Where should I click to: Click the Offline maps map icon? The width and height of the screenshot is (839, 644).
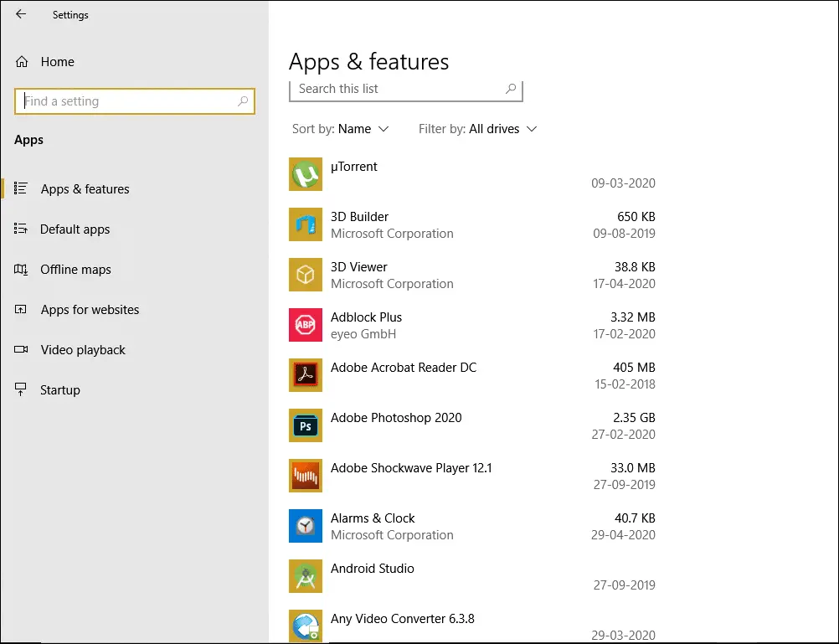(21, 270)
